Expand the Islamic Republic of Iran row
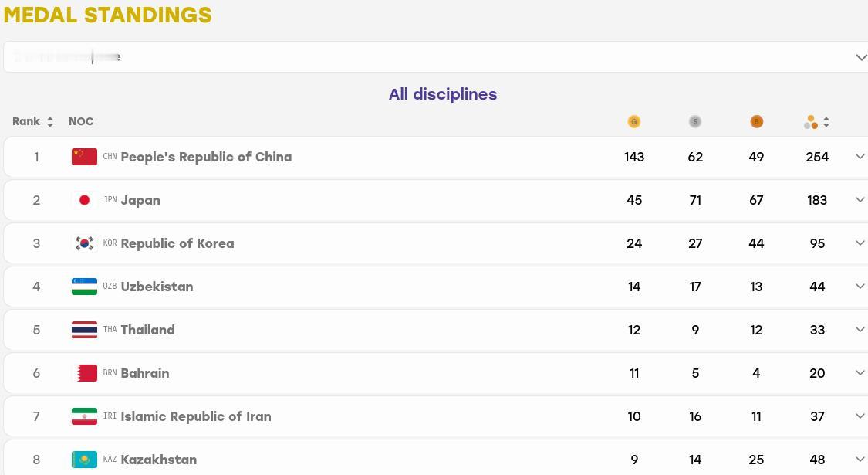Image resolution: width=868 pixels, height=475 pixels. [x=860, y=416]
